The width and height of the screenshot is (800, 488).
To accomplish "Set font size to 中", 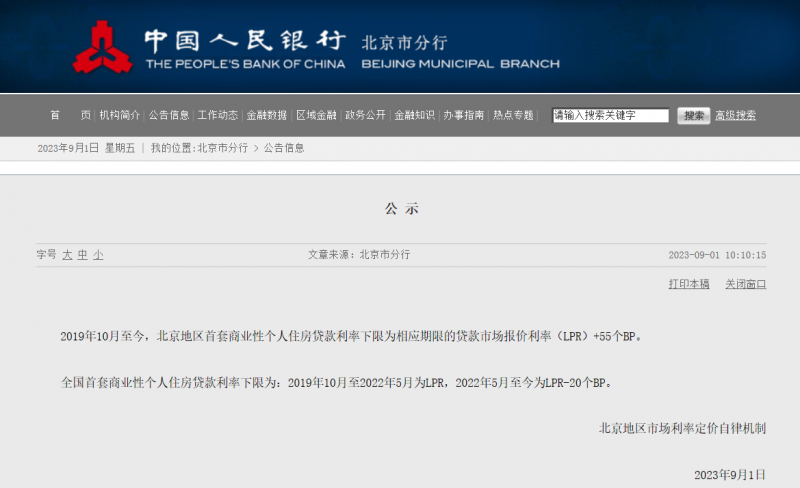I will [83, 255].
